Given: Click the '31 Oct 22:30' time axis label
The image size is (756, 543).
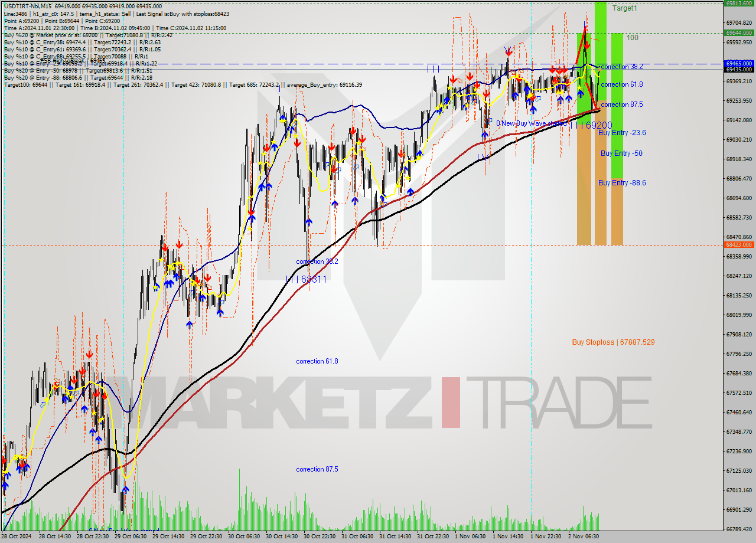Looking at the screenshot, I should [x=433, y=537].
